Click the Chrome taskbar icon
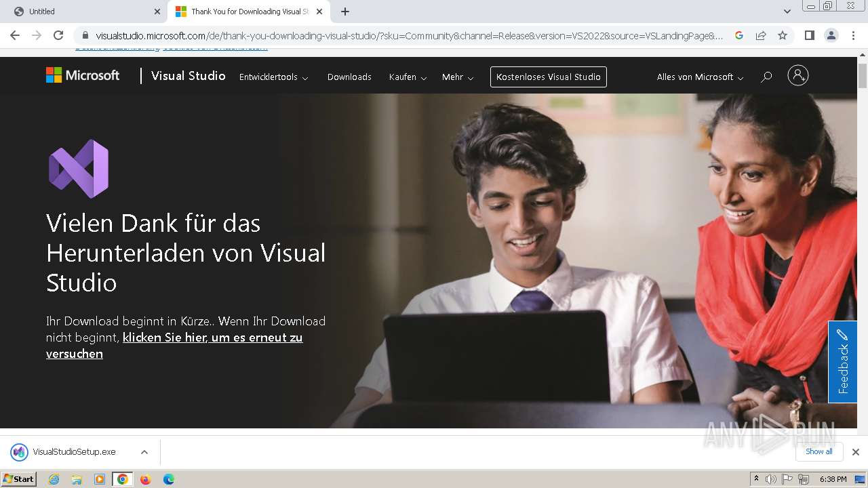This screenshot has width=868, height=488. click(123, 479)
